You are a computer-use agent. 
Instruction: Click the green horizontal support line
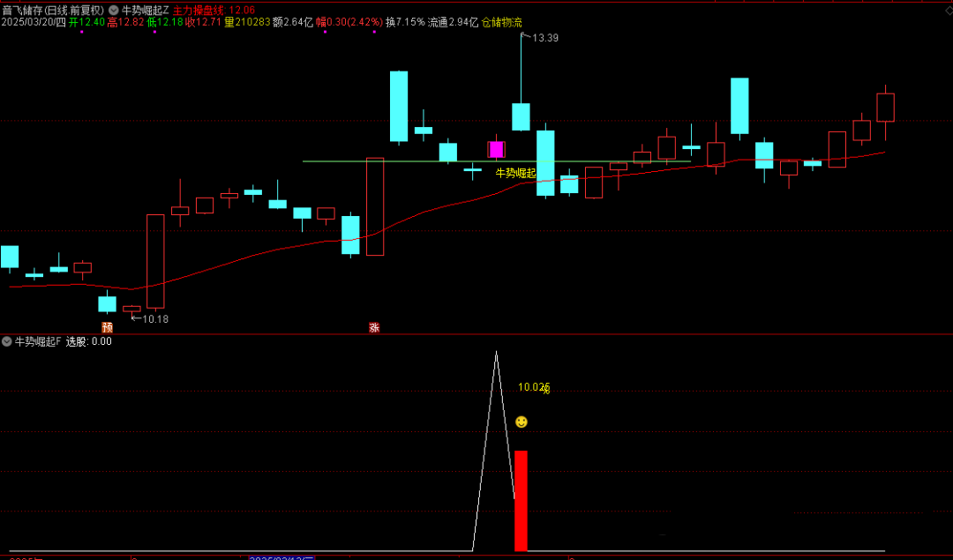pos(397,161)
